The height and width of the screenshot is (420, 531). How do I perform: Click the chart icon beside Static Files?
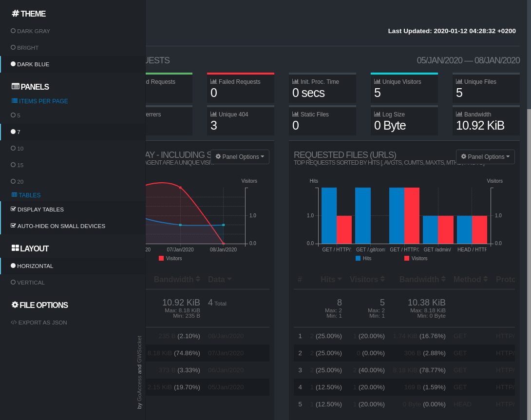pyautogui.click(x=295, y=115)
